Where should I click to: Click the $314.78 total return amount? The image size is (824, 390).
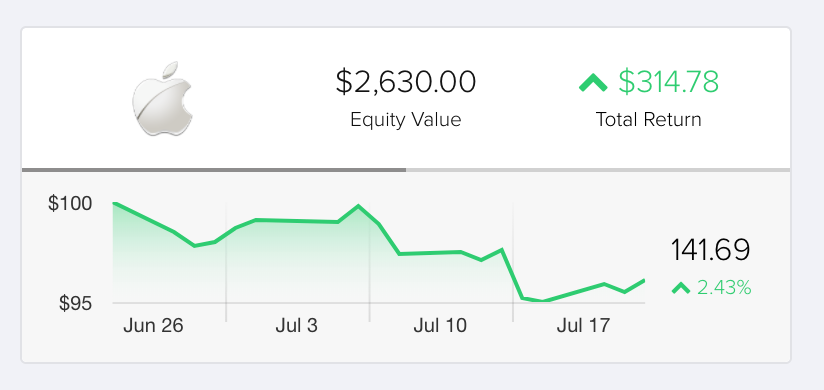[668, 83]
